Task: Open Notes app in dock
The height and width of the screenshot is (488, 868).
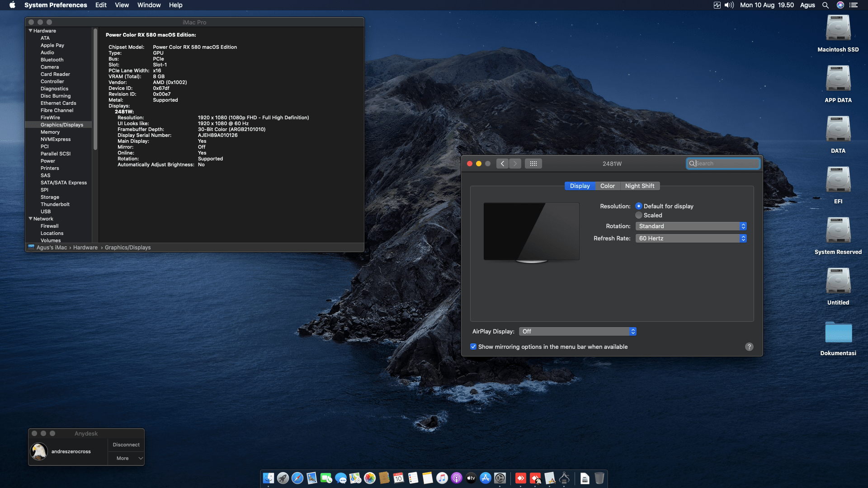Action: point(428,478)
